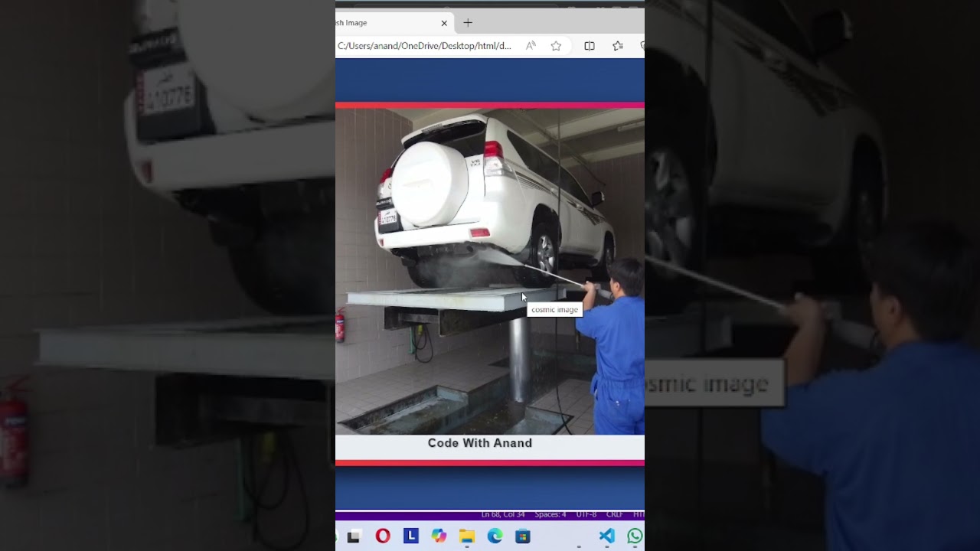The height and width of the screenshot is (551, 980).
Task: Open the Split screen icon
Action: [590, 46]
